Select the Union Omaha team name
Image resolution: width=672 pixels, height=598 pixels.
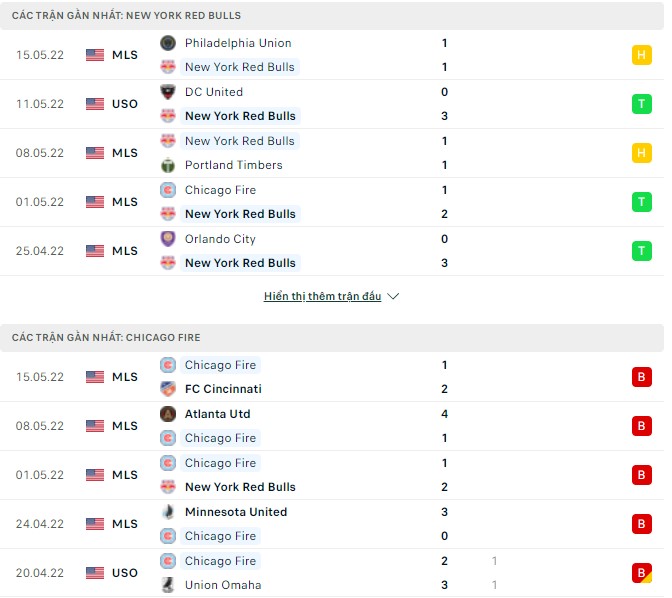click(x=221, y=585)
